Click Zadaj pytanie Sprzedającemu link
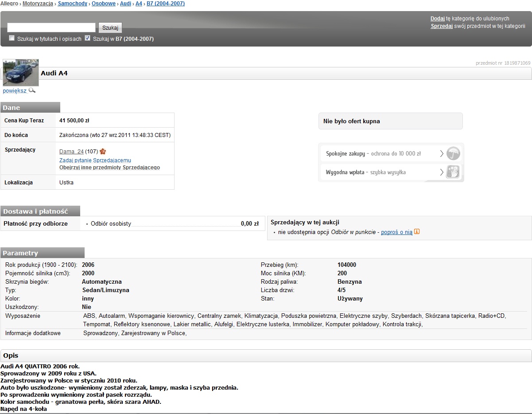This screenshot has height=414, width=532. [95, 160]
